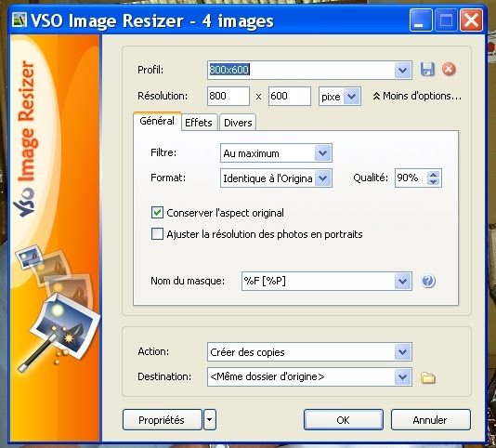Confirm with the OK button
Screen dimensions: 496x448
click(x=344, y=420)
